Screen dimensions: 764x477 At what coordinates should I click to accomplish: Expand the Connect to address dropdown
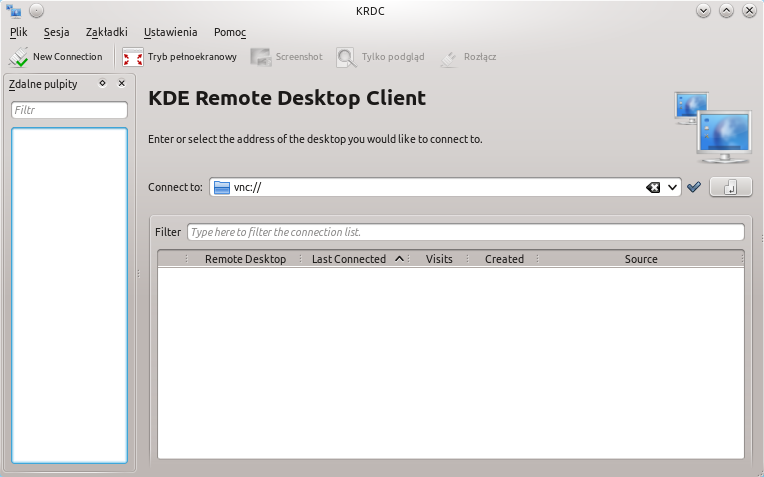pos(672,188)
